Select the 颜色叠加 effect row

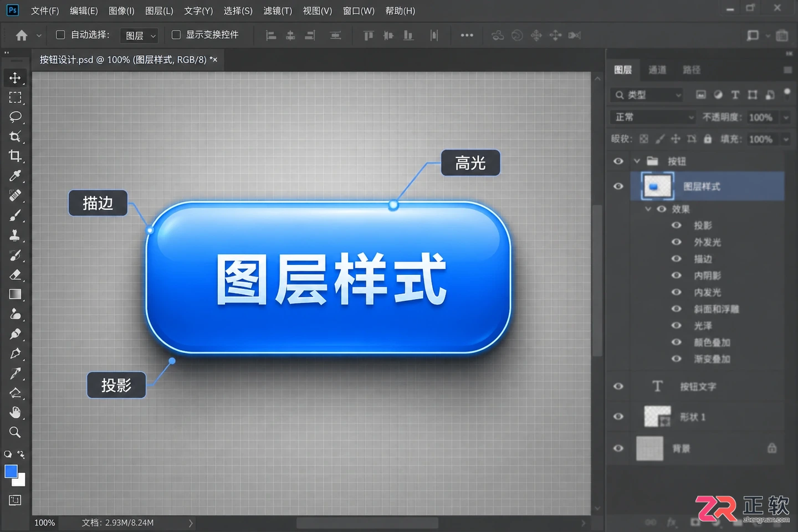tap(712, 342)
